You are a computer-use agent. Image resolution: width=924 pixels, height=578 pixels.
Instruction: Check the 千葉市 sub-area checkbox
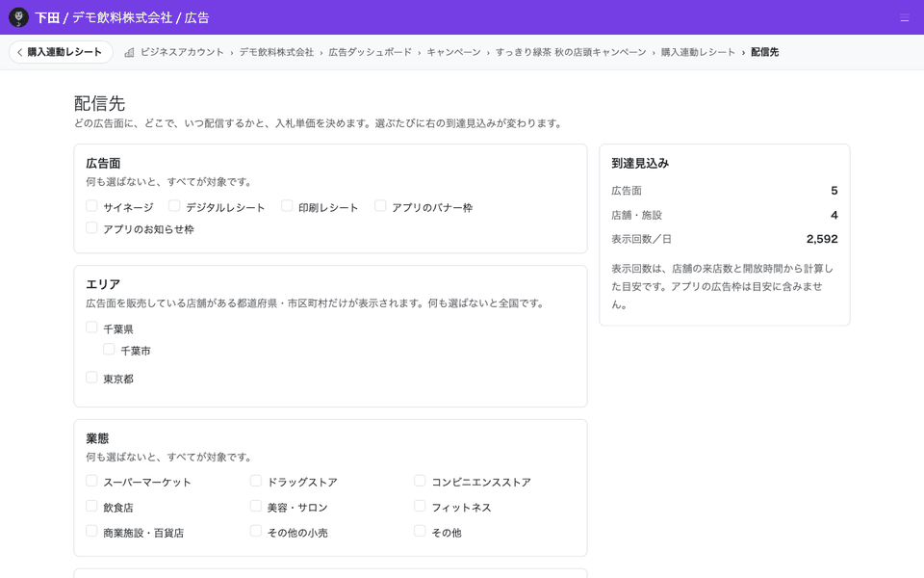(109, 349)
